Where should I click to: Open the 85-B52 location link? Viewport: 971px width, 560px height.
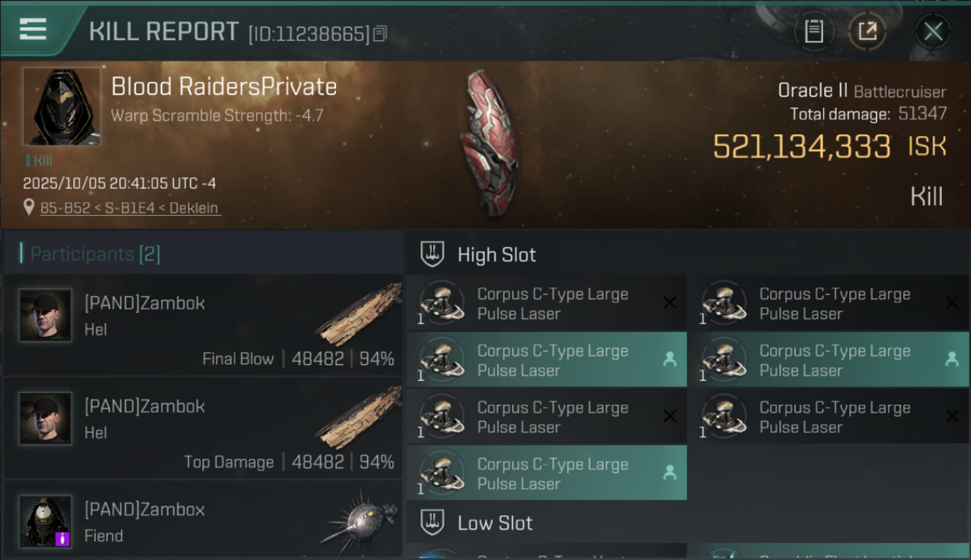[131, 208]
